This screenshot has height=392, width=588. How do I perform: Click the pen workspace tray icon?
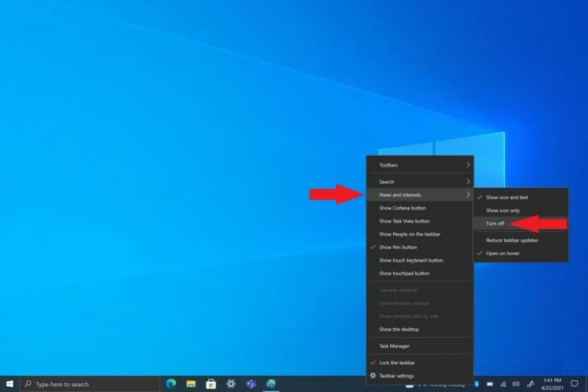point(530,384)
